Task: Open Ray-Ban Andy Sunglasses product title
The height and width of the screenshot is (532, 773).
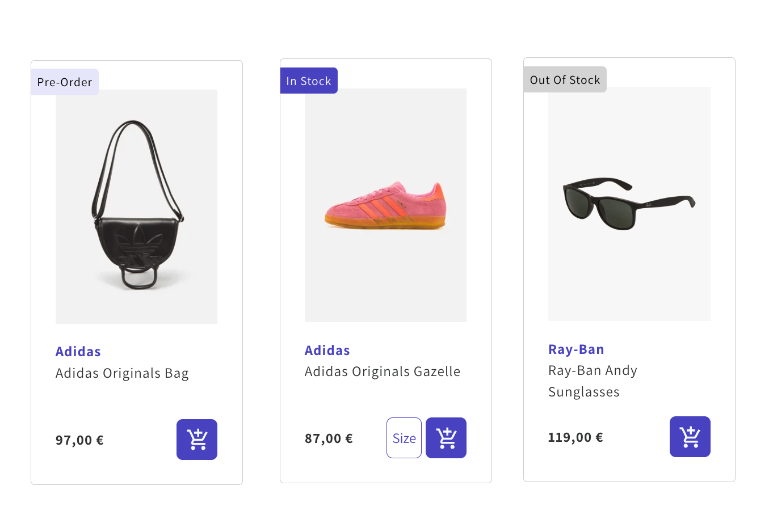Action: pyautogui.click(x=593, y=381)
